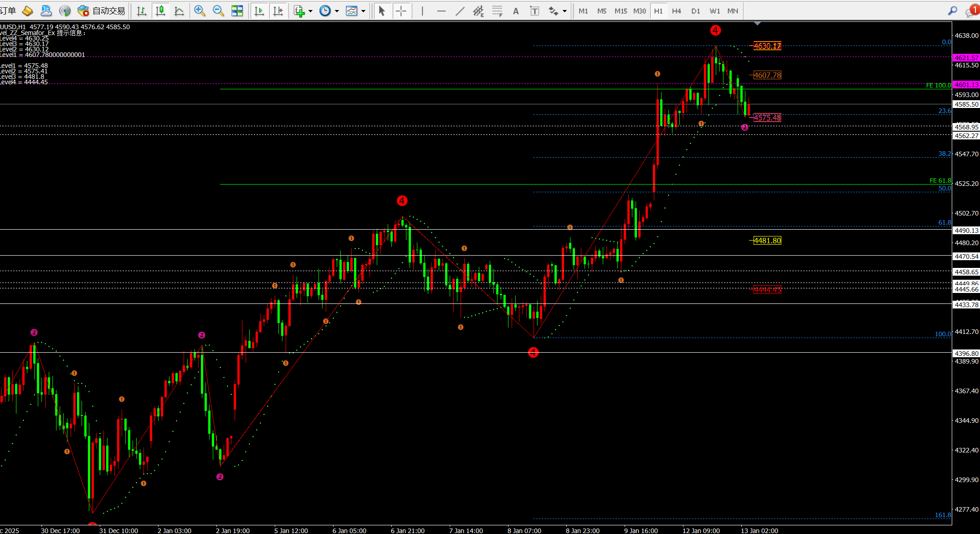Switch to the M15 timeframe
The width and height of the screenshot is (980, 534).
point(621,11)
